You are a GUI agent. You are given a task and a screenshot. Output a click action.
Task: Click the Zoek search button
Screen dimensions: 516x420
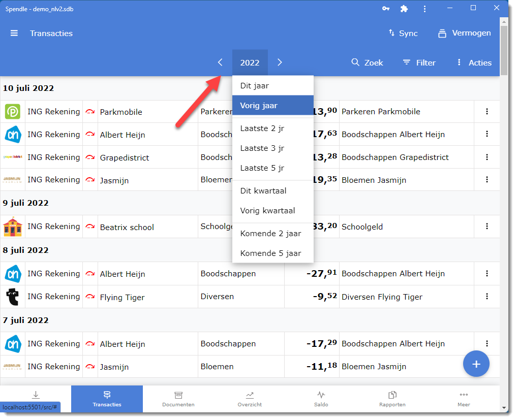click(x=367, y=62)
